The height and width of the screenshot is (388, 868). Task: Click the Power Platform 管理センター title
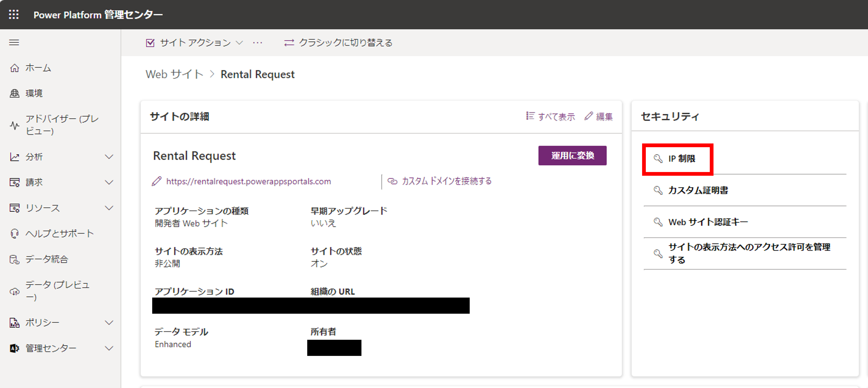98,15
